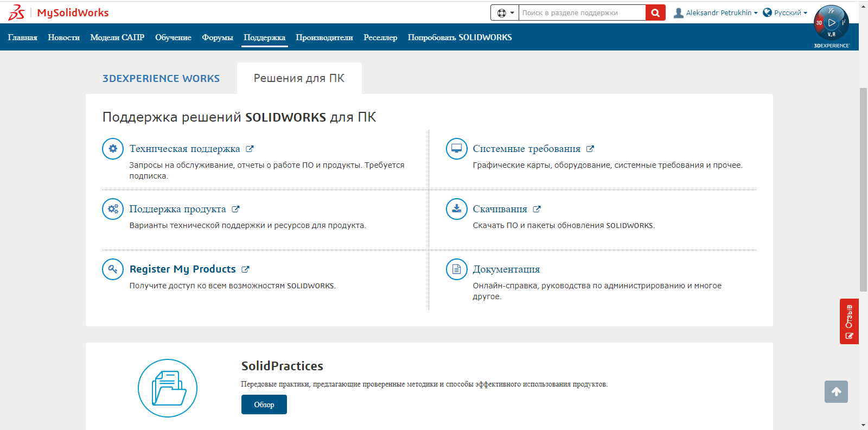The width and height of the screenshot is (868, 430).
Task: Open the Обучение menu item
Action: (x=173, y=37)
